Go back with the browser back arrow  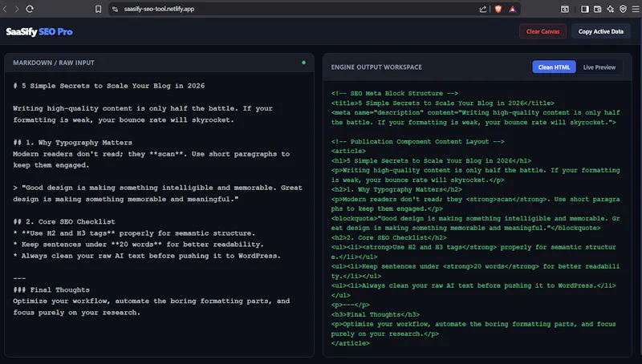5,9
